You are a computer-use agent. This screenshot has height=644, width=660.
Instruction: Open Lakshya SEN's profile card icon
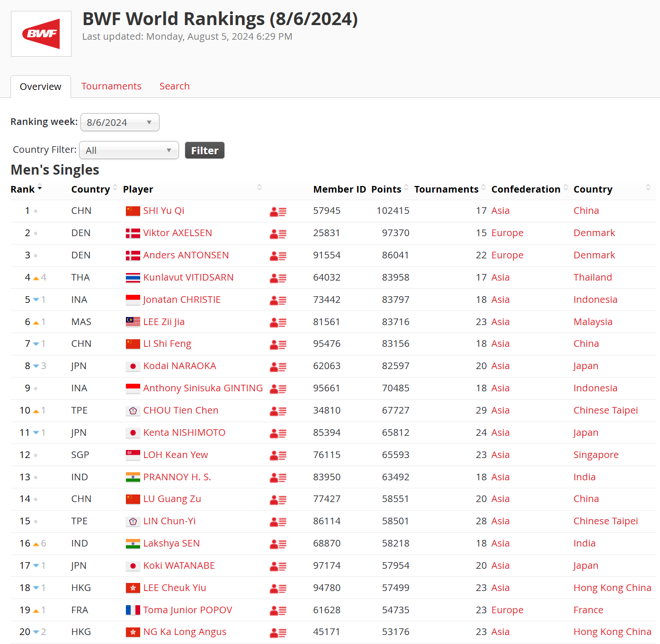coord(278,544)
